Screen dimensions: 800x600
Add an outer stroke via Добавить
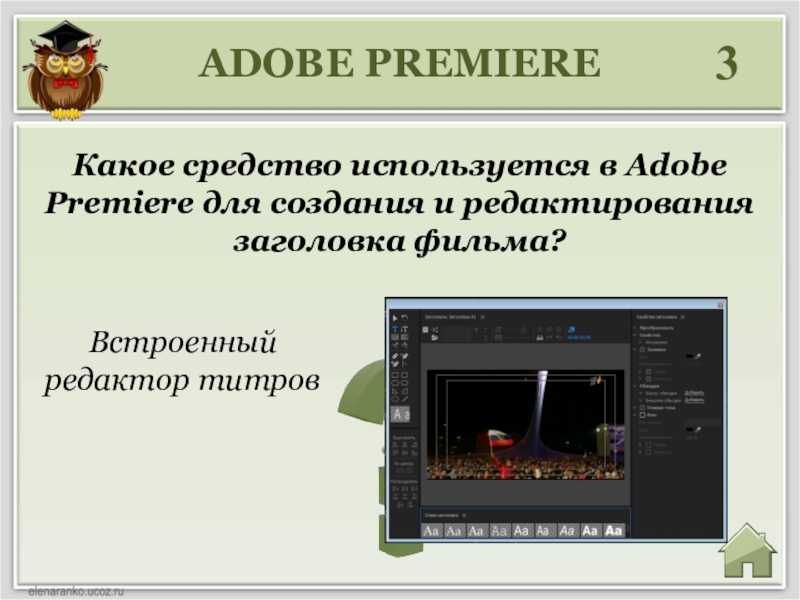pos(694,400)
